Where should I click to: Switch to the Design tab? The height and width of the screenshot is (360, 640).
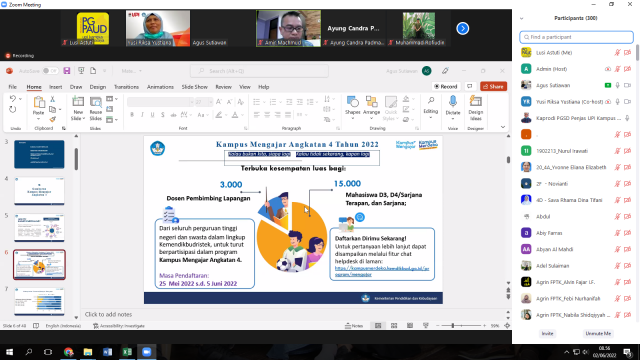click(98, 87)
